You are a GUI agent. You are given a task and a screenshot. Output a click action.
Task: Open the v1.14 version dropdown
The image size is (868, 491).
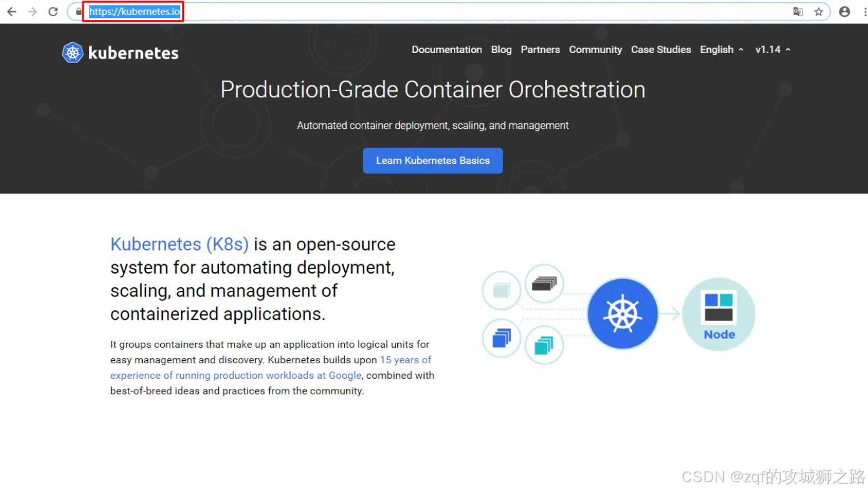(773, 50)
